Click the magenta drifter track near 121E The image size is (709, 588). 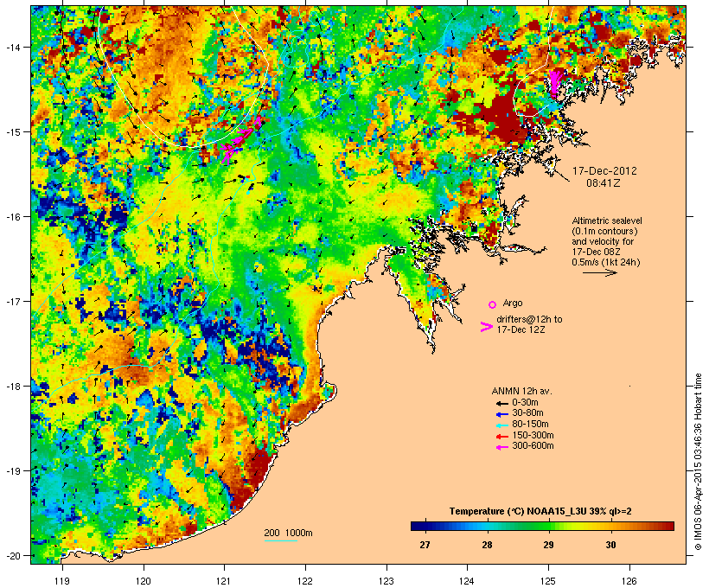[x=240, y=139]
